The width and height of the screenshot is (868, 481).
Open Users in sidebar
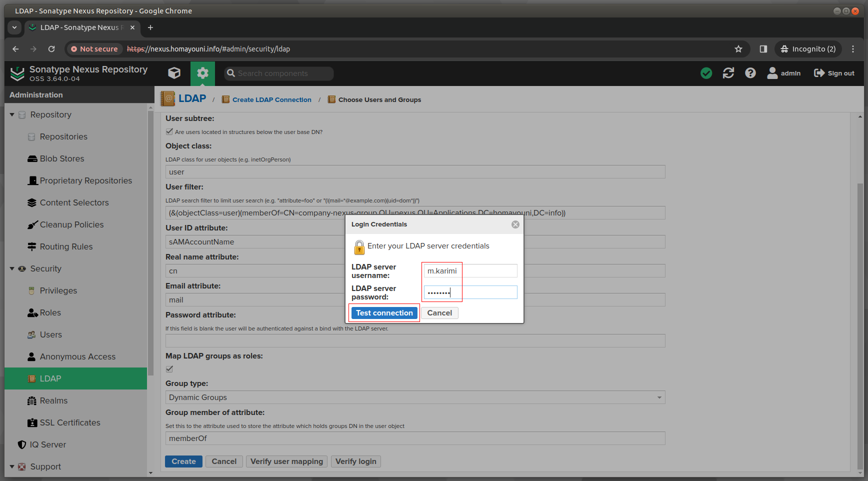(51, 334)
